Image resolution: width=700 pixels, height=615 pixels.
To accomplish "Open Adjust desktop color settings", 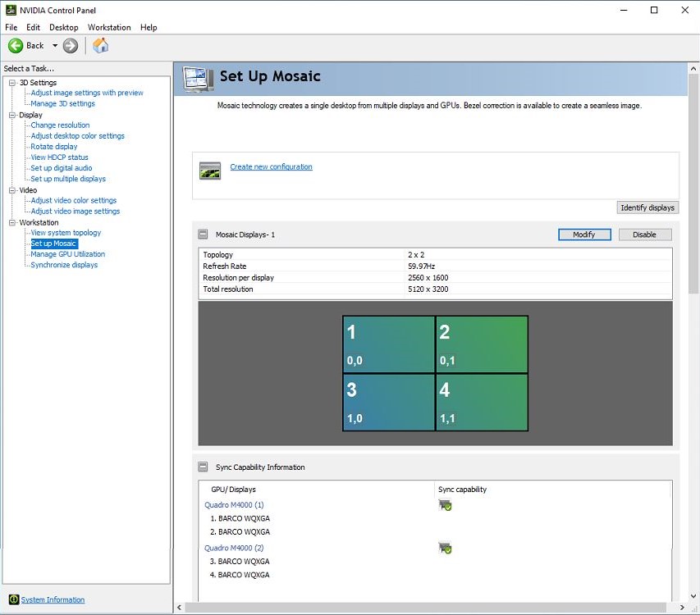I will (78, 136).
